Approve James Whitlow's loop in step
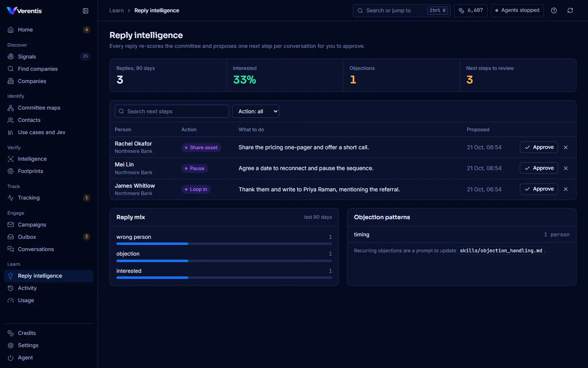588x368 pixels. 539,189
